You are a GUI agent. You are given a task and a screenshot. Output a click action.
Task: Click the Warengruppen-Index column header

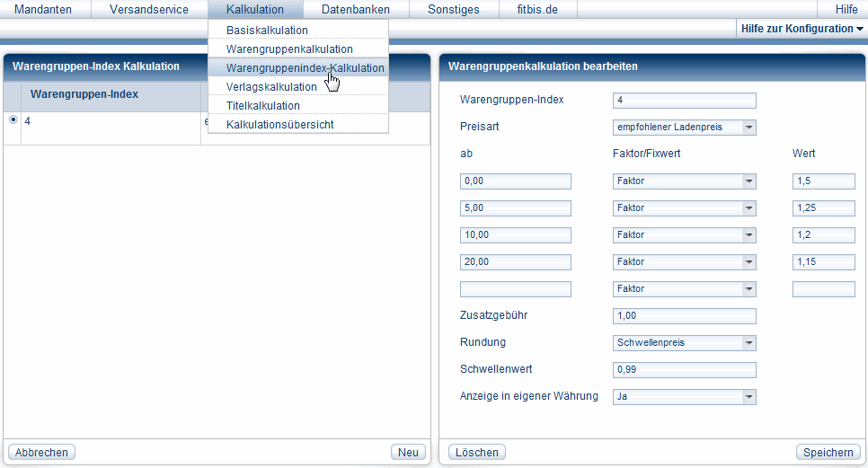[x=84, y=94]
